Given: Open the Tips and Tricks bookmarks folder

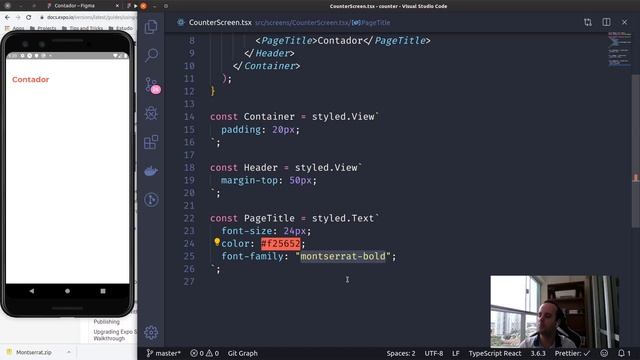Looking at the screenshot, I should (x=82, y=28).
